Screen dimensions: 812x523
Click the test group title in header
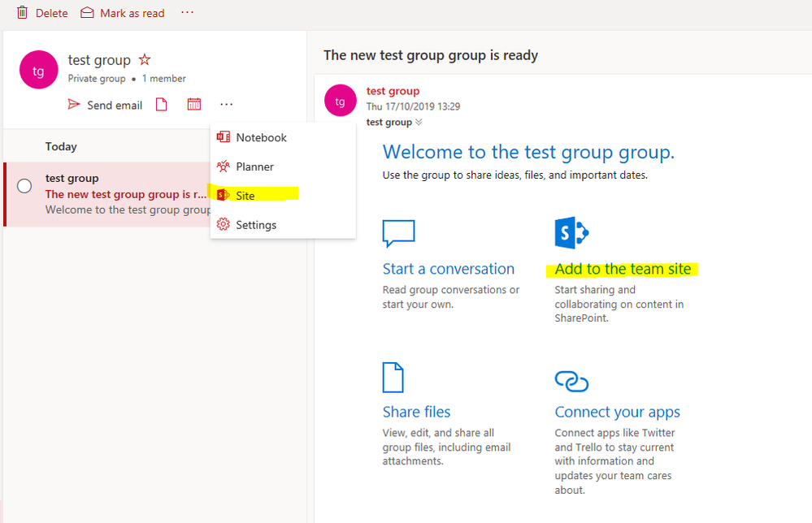click(x=99, y=61)
